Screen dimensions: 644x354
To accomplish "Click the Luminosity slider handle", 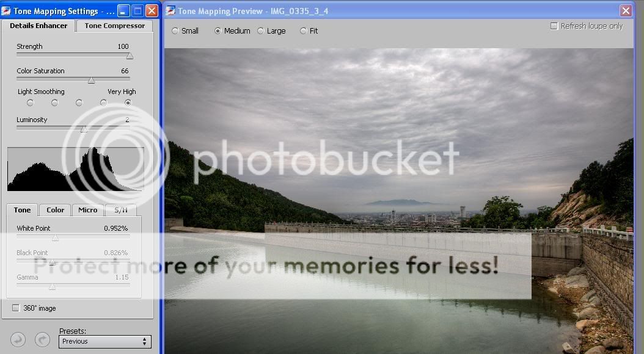I will tap(84, 129).
